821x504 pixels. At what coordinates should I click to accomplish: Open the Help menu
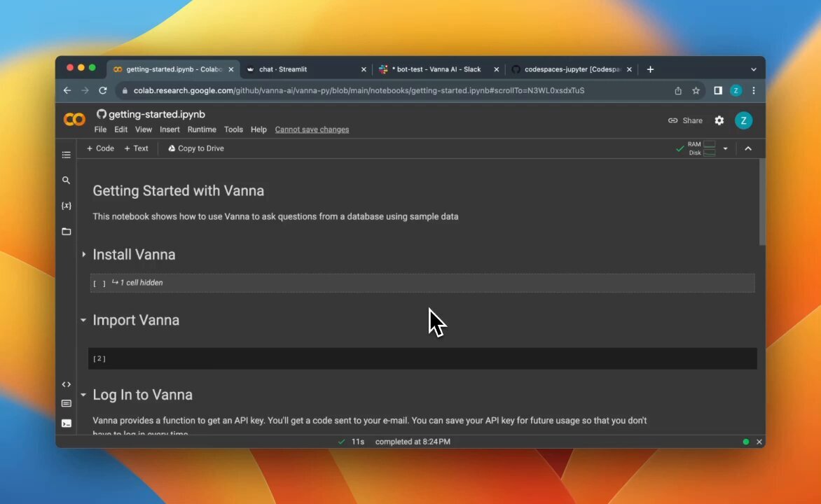click(x=258, y=129)
